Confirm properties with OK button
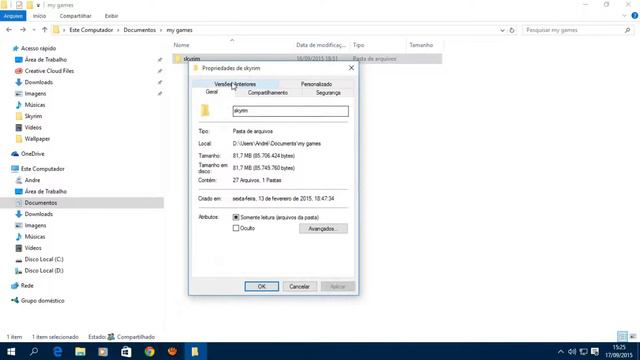This screenshot has width=640, height=360. (262, 287)
